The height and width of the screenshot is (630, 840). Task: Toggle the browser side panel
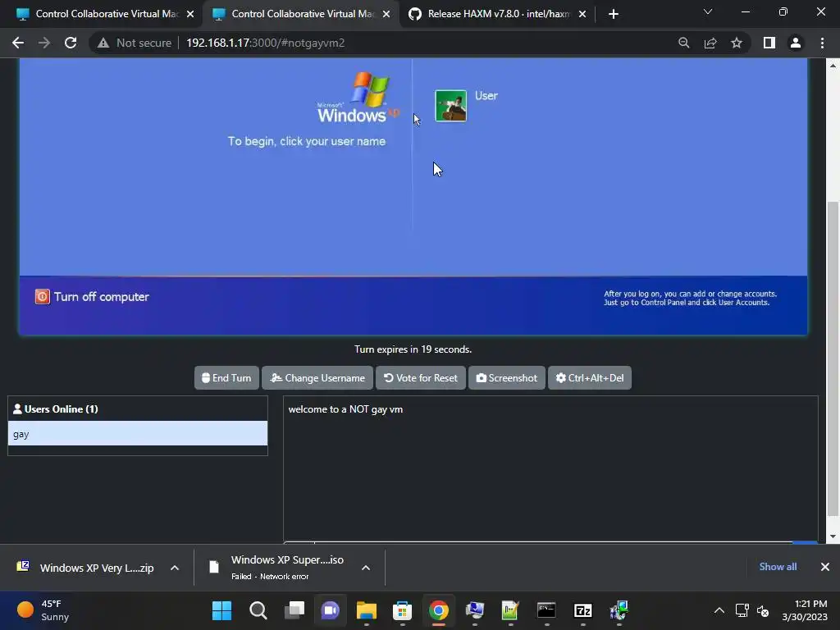(x=769, y=43)
